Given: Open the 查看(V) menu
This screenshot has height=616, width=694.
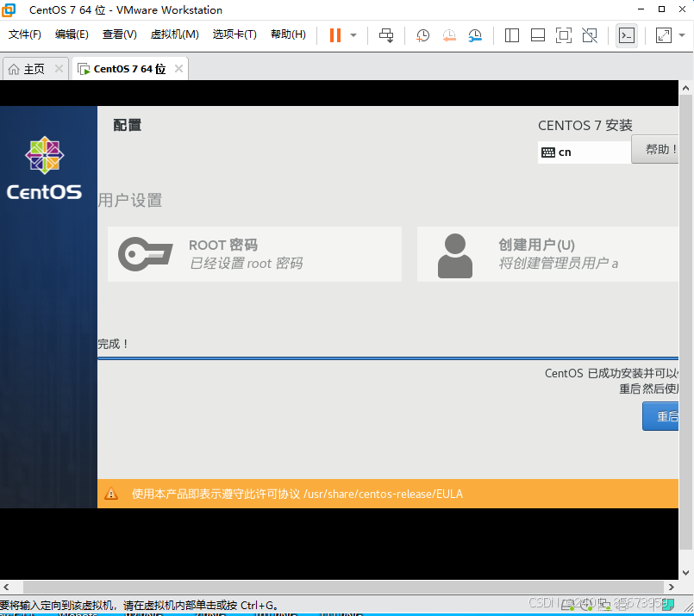Looking at the screenshot, I should (x=119, y=34).
